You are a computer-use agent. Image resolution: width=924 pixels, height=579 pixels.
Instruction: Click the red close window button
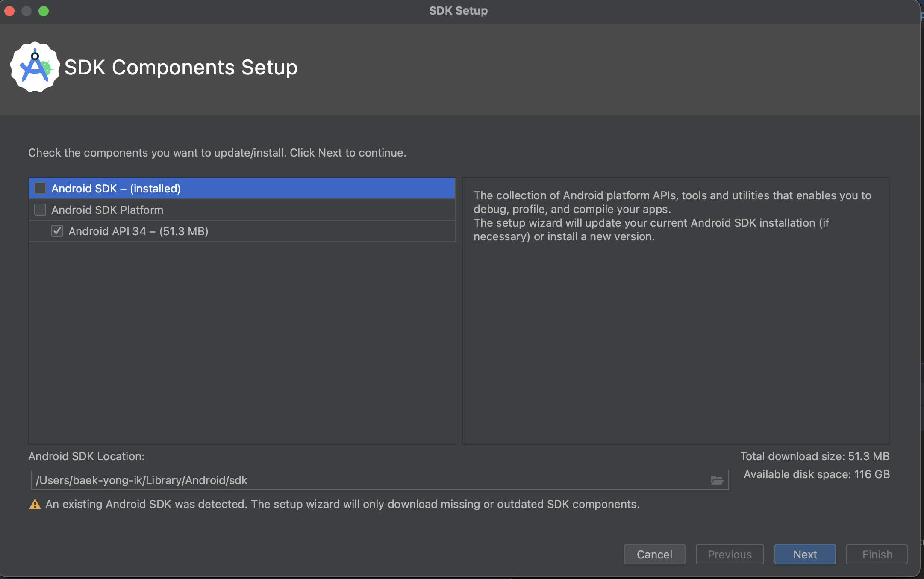click(9, 11)
